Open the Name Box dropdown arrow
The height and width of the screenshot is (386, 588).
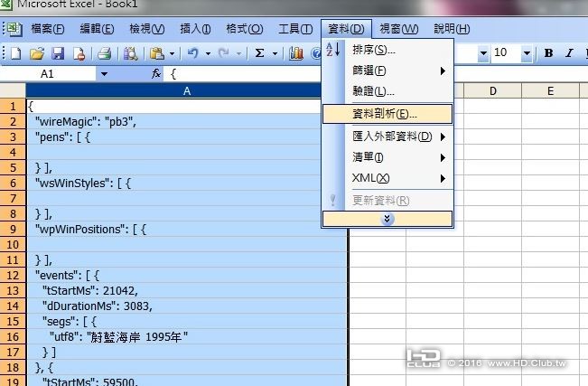coord(104,74)
